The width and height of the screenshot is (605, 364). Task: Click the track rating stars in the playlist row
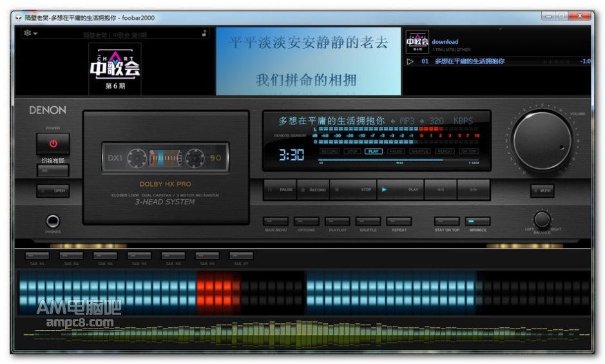[555, 61]
